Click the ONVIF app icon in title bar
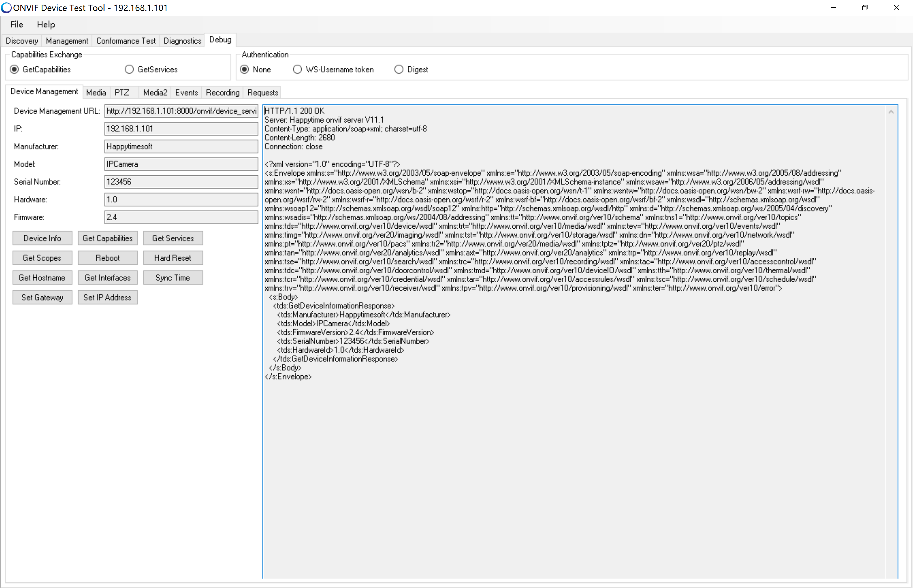 pos(6,8)
